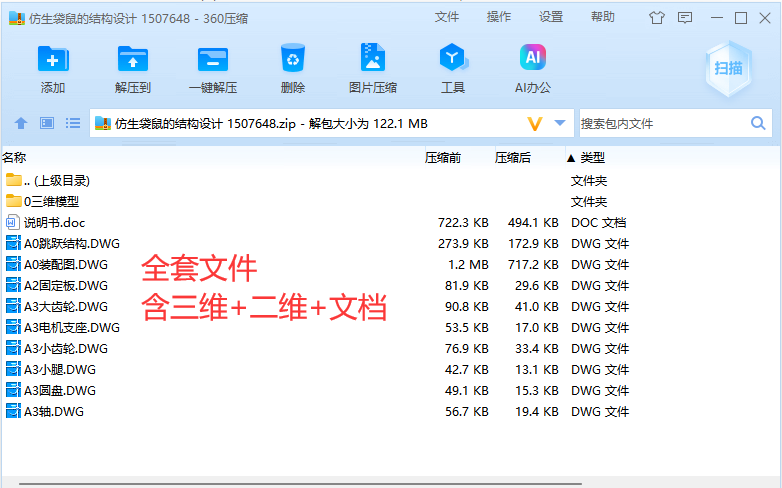Click the archive path text in address bar
This screenshot has width=782, height=488.
pos(271,123)
